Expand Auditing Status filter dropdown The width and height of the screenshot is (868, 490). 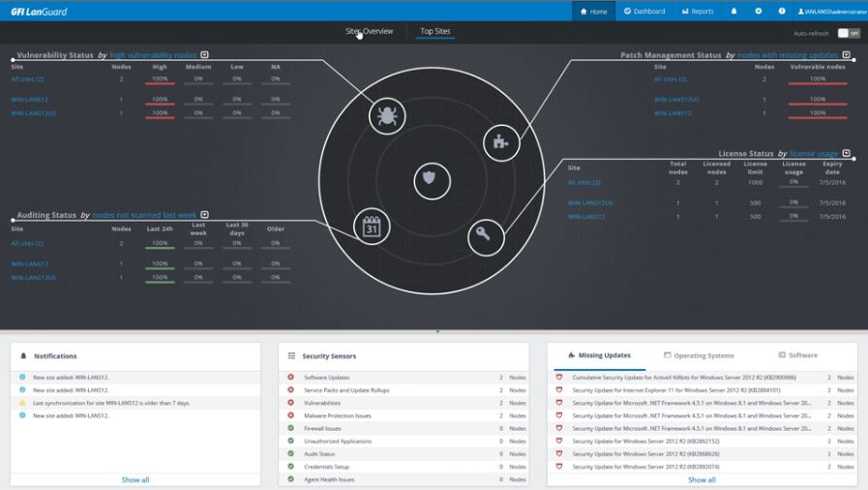coord(204,215)
